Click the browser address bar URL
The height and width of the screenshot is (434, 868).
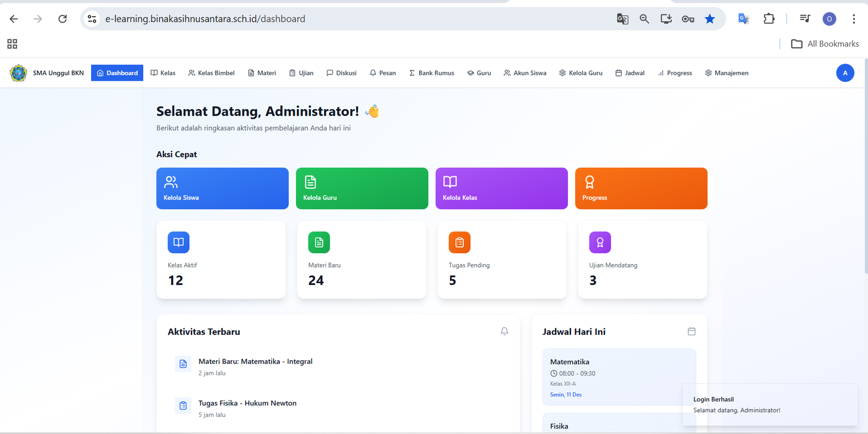205,19
